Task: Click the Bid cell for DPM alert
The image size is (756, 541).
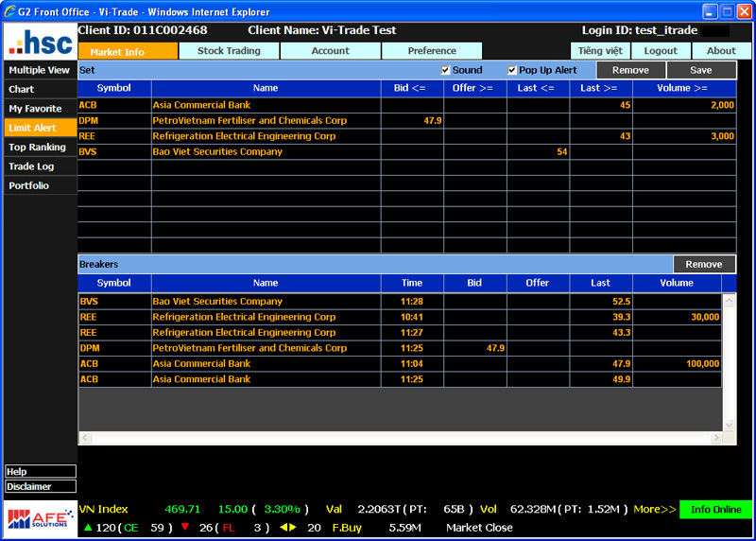Action: [x=412, y=121]
